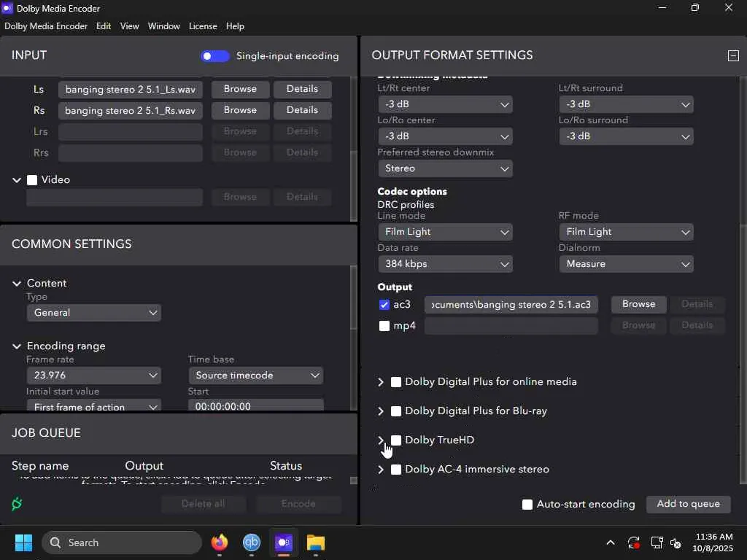Show Details for Ls channel file
The width and height of the screenshot is (747, 560).
(302, 89)
